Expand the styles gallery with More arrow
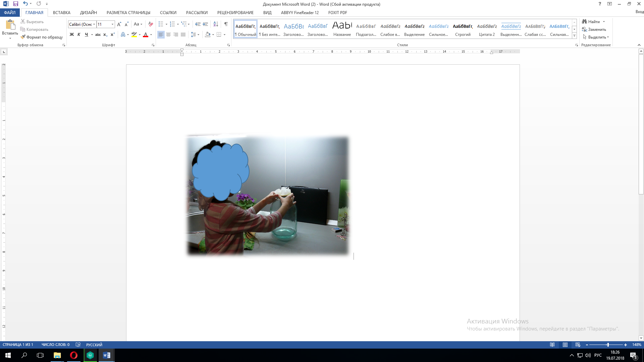Image resolution: width=644 pixels, height=362 pixels. click(574, 36)
